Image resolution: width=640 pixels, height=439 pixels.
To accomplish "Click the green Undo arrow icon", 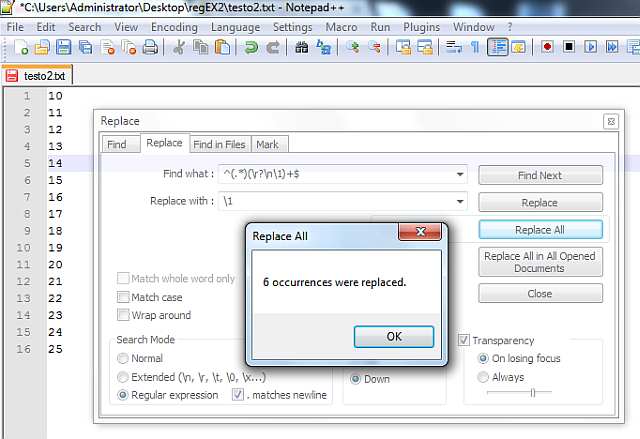I will click(251, 47).
